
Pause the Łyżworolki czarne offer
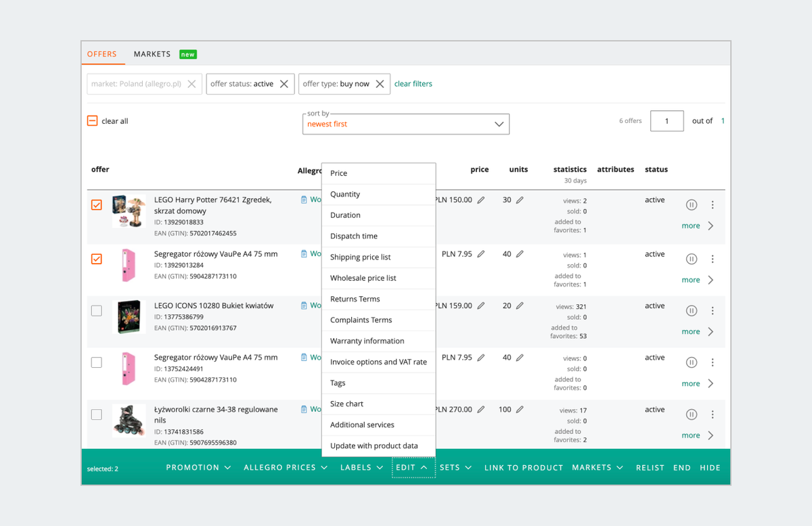692,414
